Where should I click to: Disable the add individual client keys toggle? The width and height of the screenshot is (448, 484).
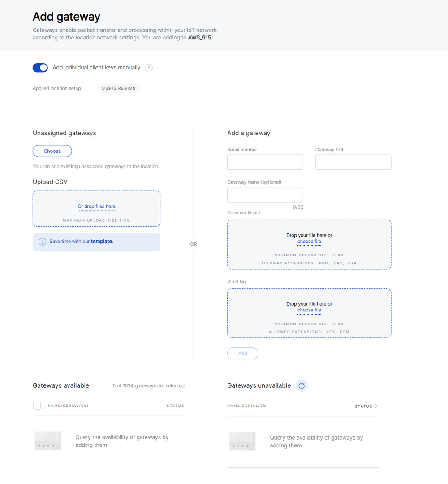click(40, 68)
